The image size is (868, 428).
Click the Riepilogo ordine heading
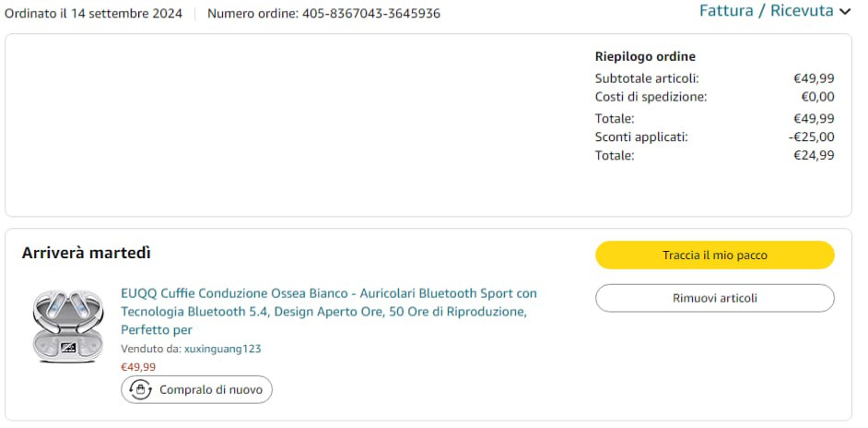(645, 56)
